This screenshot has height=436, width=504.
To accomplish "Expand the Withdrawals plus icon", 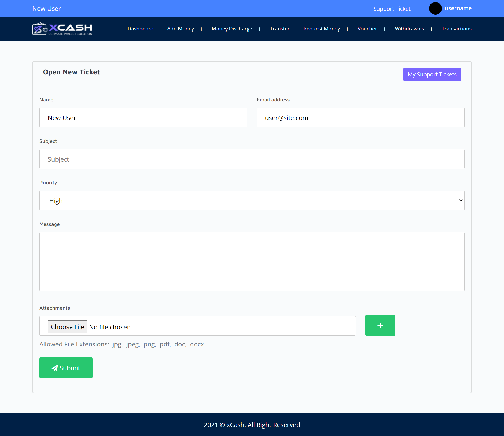I will [x=431, y=29].
